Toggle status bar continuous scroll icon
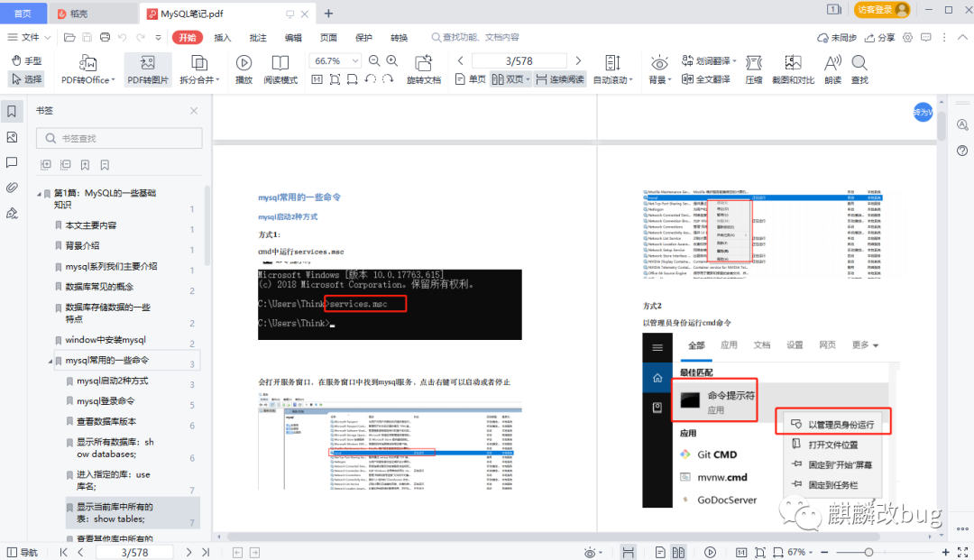The image size is (974, 560). [628, 552]
